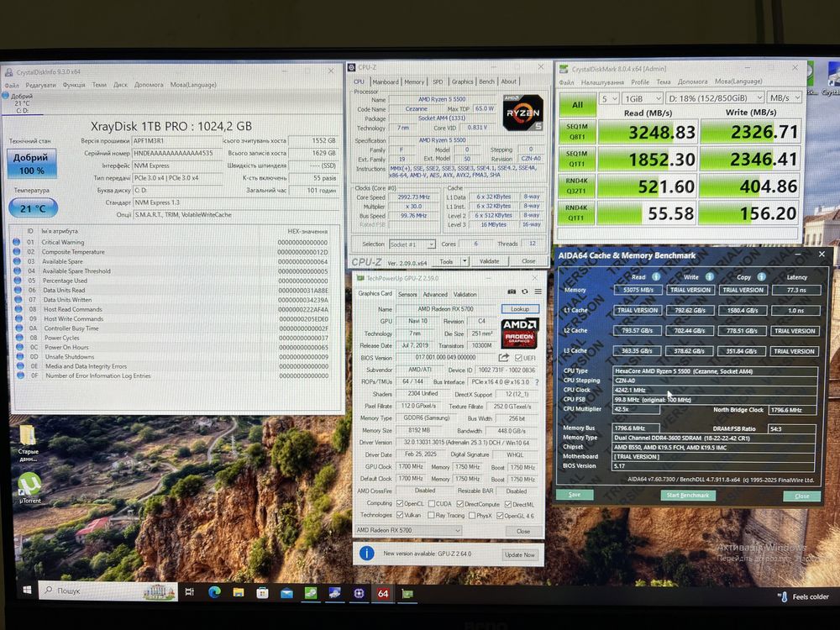Click info icon next to AIDA64 Write column

(709, 277)
